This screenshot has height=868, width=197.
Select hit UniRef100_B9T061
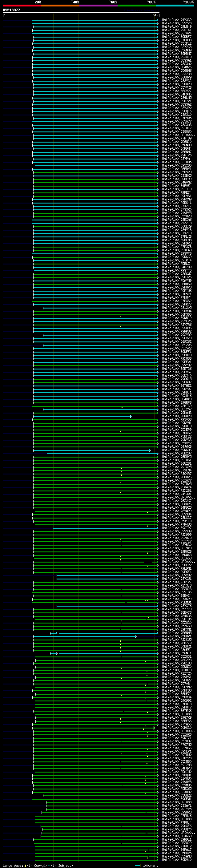(177, 460)
